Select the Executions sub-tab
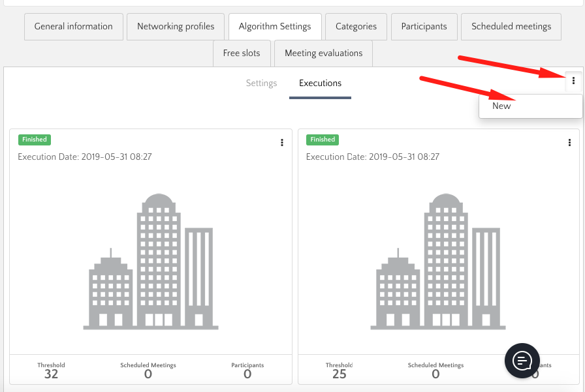The image size is (585, 392). coord(320,83)
